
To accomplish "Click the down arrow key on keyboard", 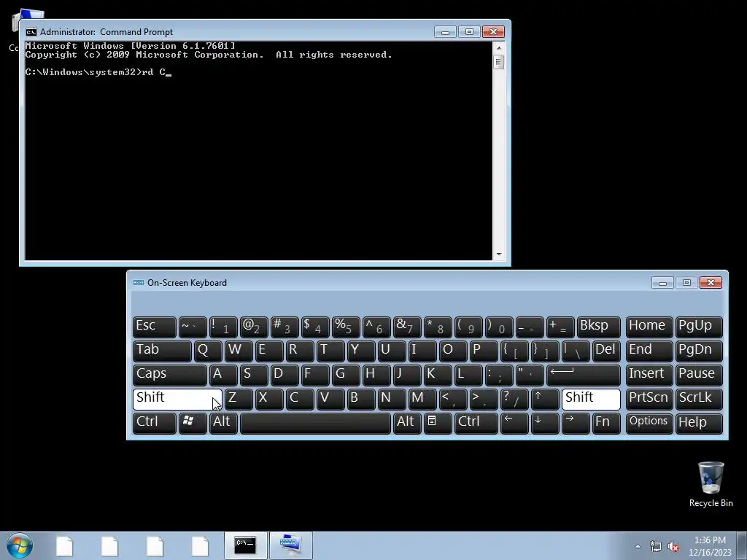I will 544,423.
